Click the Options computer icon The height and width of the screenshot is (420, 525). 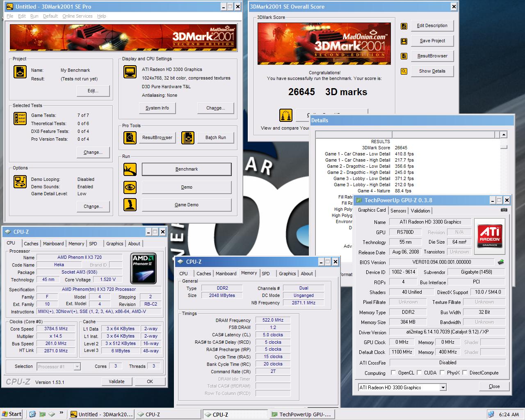coord(20,181)
